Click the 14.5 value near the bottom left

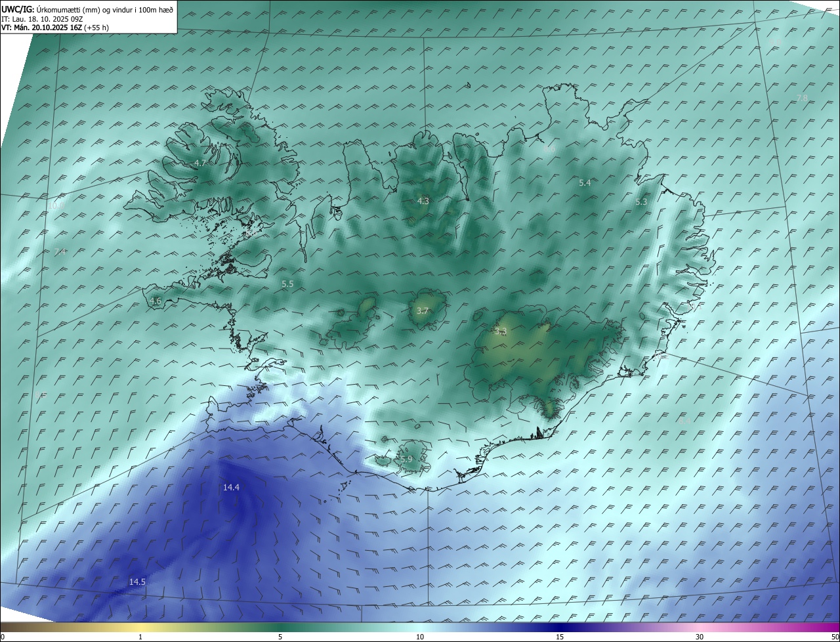click(x=137, y=582)
